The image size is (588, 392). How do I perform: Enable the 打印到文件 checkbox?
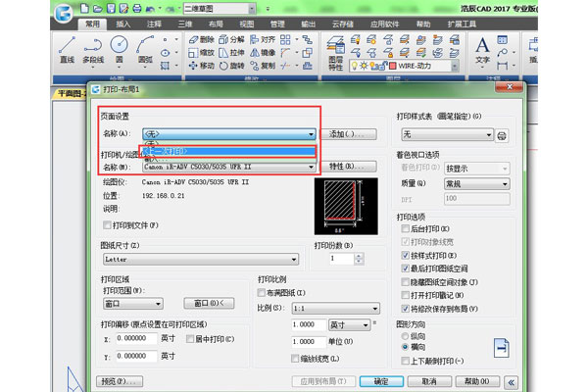(106, 226)
